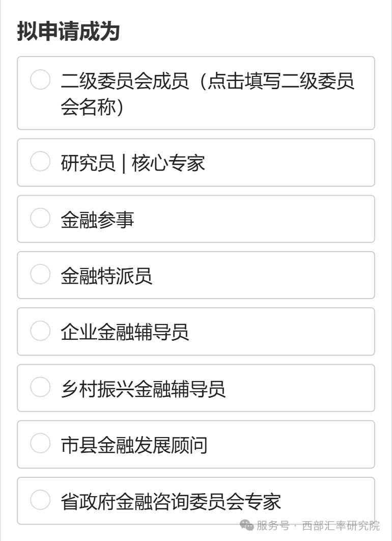This screenshot has height=541, width=392.
Task: Click the 点击填写二级委员会名称 hint text
Action: (x=280, y=81)
